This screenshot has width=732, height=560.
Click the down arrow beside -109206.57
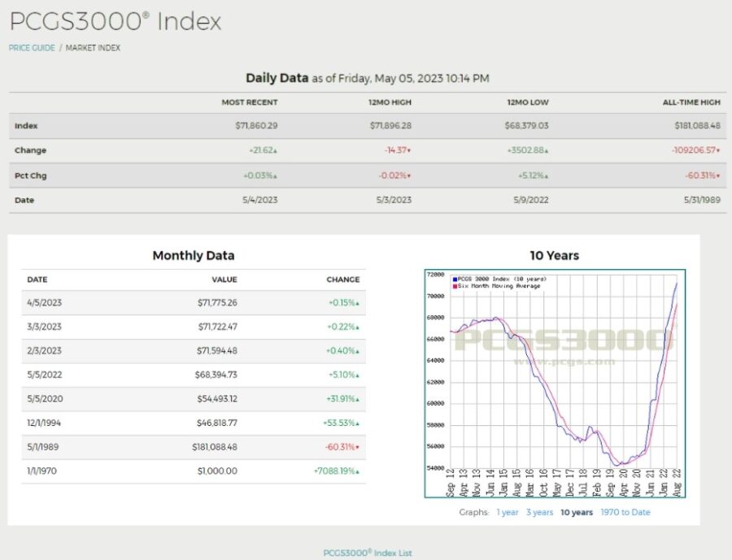718,150
